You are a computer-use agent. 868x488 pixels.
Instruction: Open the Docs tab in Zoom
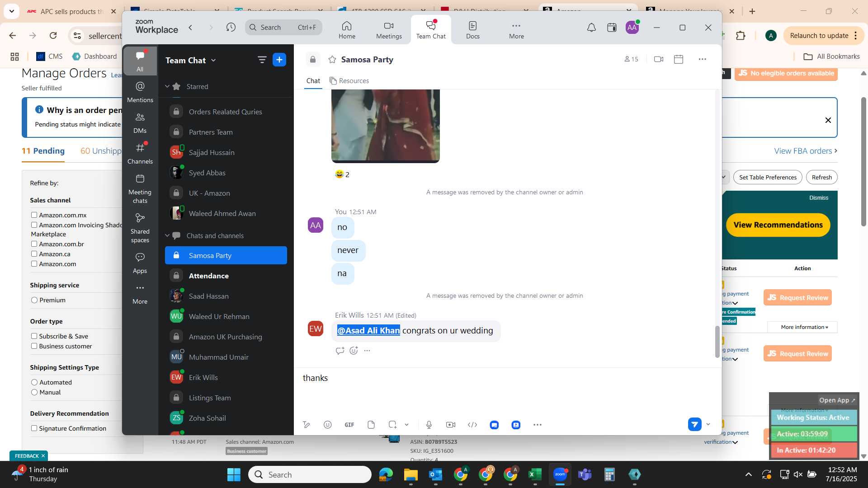tap(473, 30)
